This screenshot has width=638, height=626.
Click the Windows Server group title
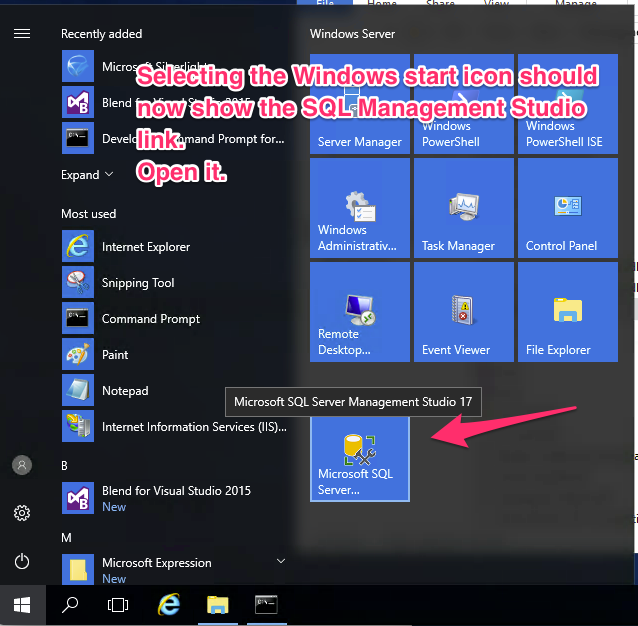[x=352, y=34]
